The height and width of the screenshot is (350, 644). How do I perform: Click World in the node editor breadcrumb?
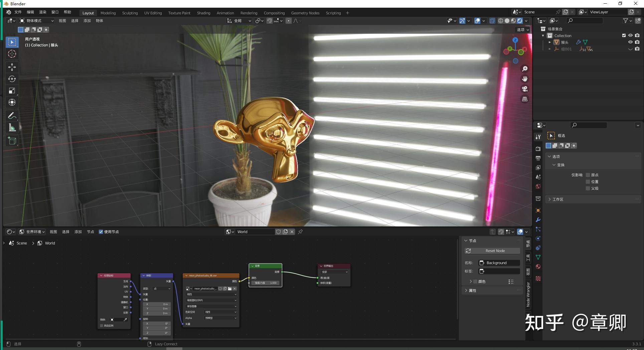pyautogui.click(x=50, y=243)
